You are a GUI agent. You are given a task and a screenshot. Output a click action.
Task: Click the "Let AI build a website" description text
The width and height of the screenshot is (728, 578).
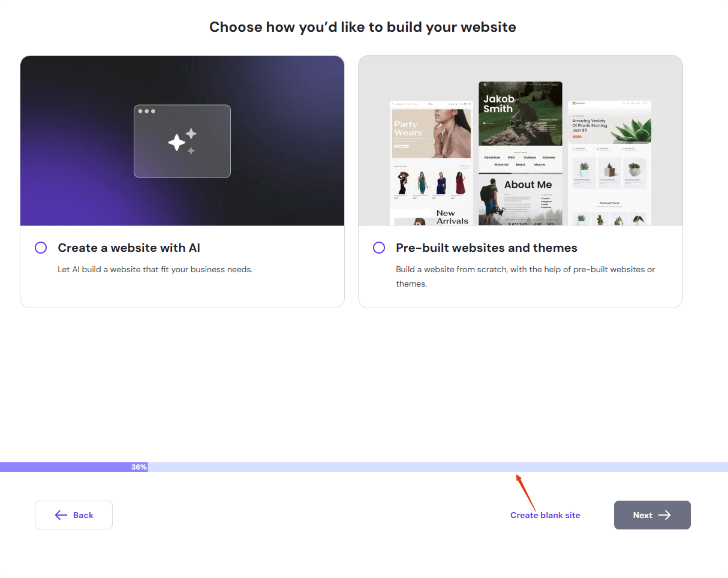click(155, 269)
